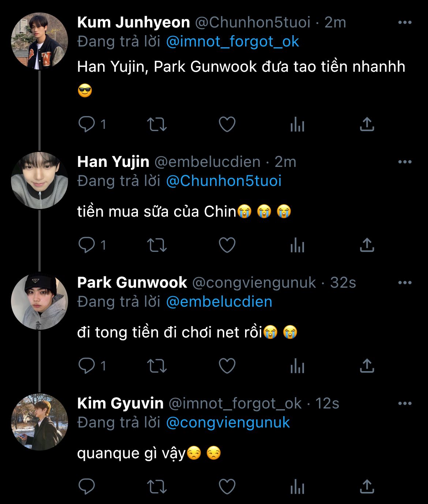The width and height of the screenshot is (428, 504).
Task: Open the @Chunhon5tuoi mention link
Action: coord(224,181)
